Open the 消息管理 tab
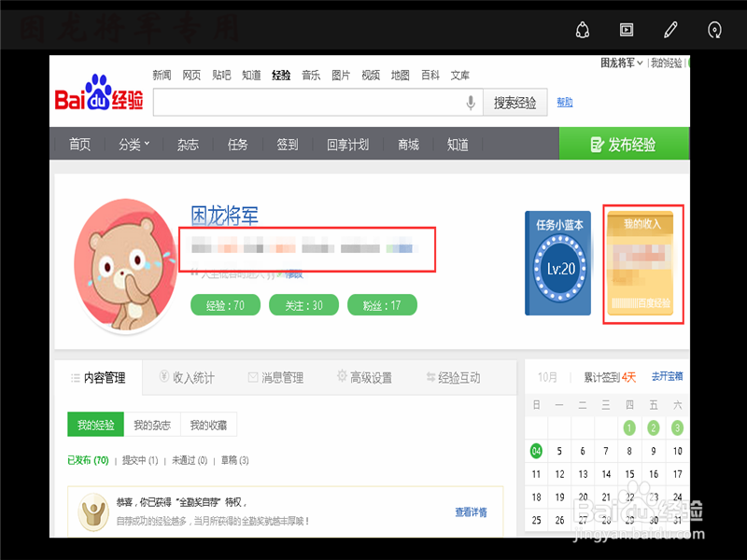Image resolution: width=747 pixels, height=560 pixels. tap(275, 377)
